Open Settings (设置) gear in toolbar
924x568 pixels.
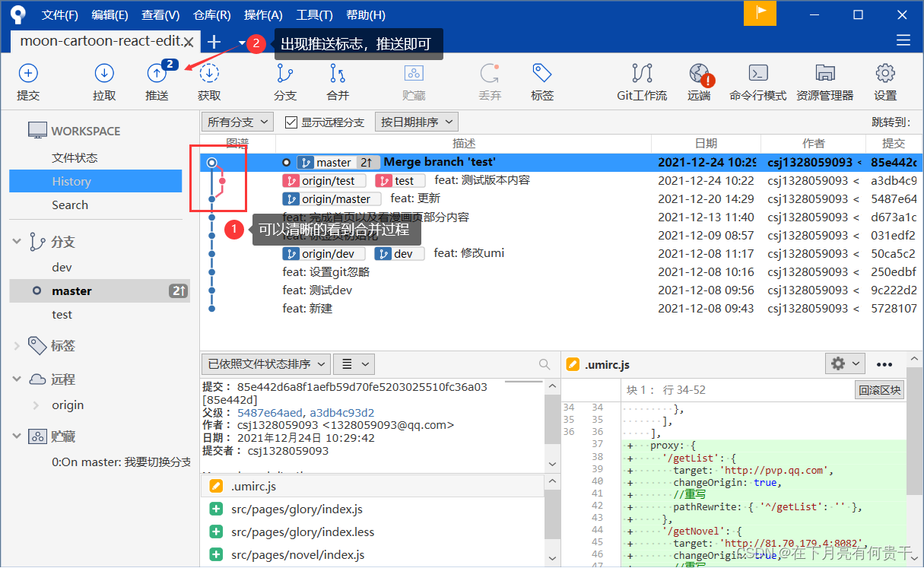click(x=885, y=73)
